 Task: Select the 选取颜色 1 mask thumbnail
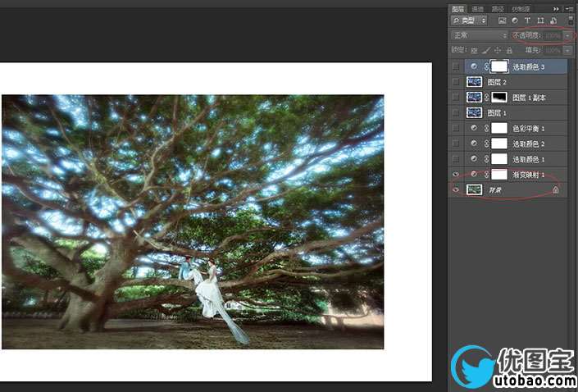pyautogui.click(x=499, y=159)
